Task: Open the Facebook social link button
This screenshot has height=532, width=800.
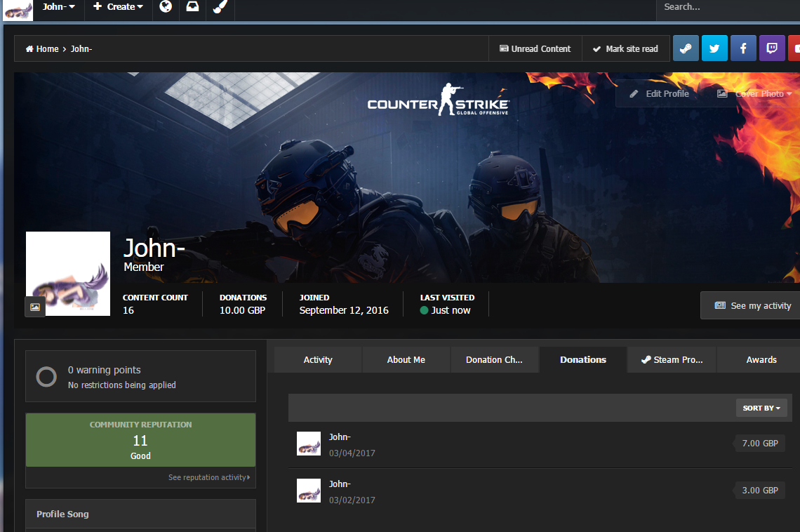Action: pyautogui.click(x=743, y=48)
